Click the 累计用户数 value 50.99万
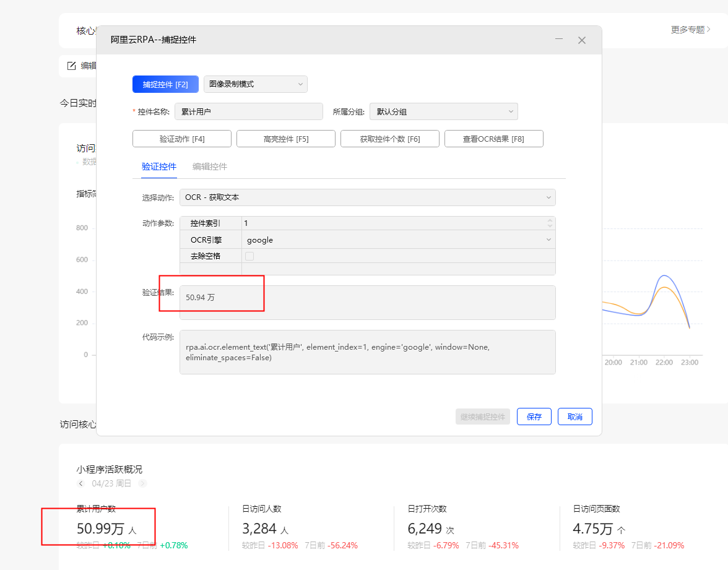 pyautogui.click(x=101, y=529)
